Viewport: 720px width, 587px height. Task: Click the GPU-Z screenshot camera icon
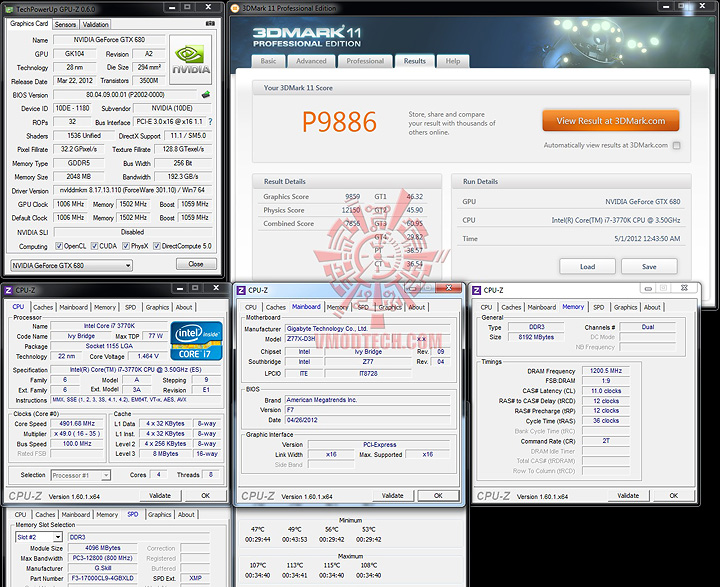click(210, 23)
